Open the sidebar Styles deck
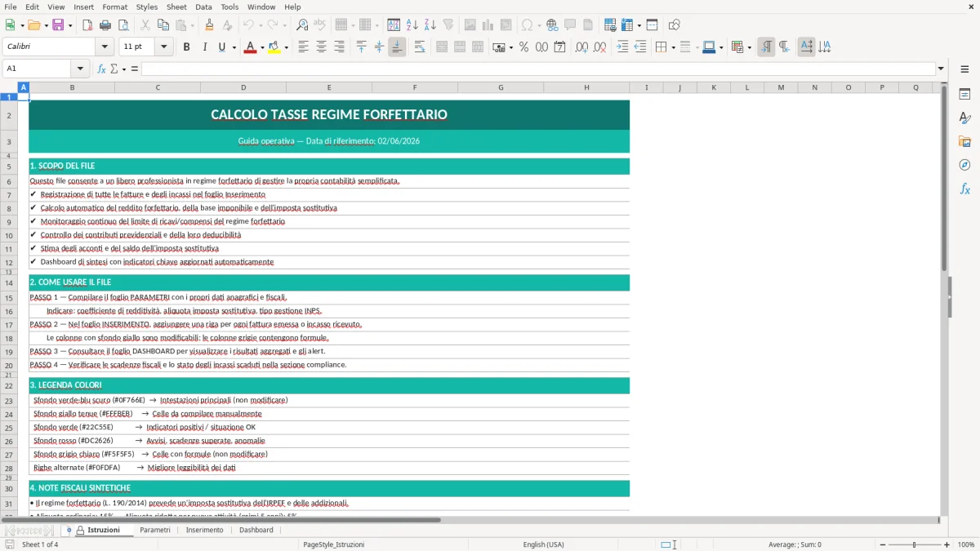The height and width of the screenshot is (551, 980). (964, 118)
